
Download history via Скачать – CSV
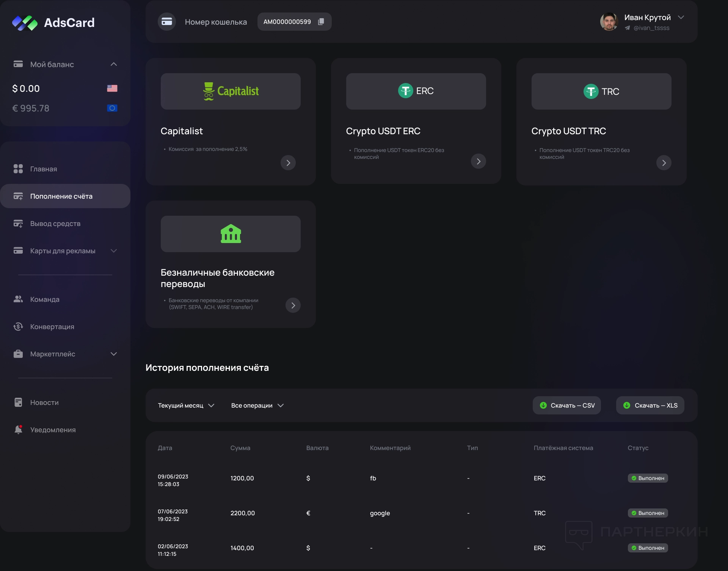coord(567,405)
